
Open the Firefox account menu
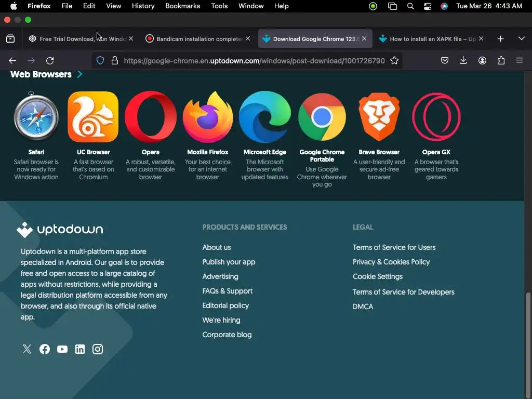coord(482,60)
